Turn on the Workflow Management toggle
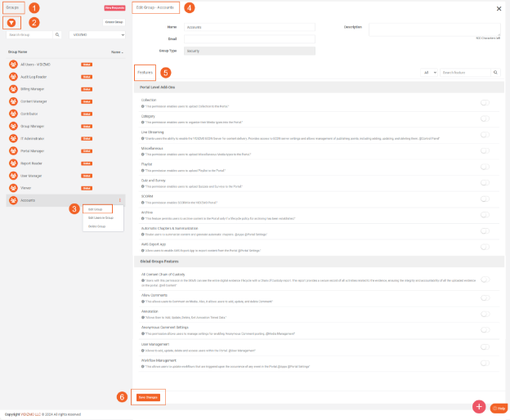The height and width of the screenshot is (420, 510). pyautogui.click(x=485, y=363)
